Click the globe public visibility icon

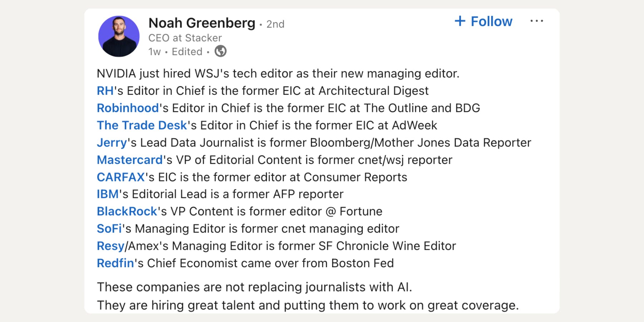point(220,52)
